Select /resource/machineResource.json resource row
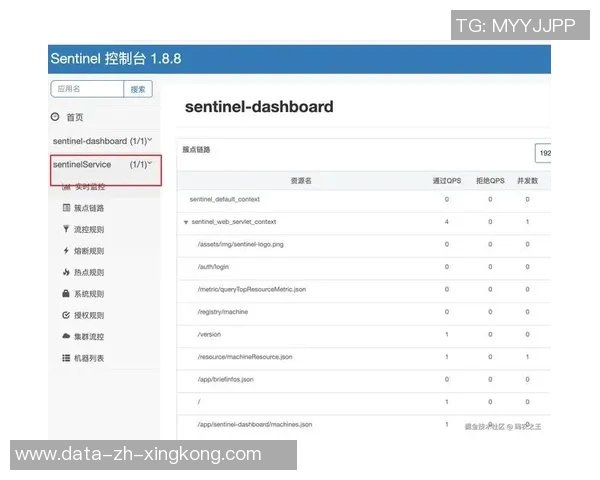The image size is (600, 480). click(x=364, y=357)
